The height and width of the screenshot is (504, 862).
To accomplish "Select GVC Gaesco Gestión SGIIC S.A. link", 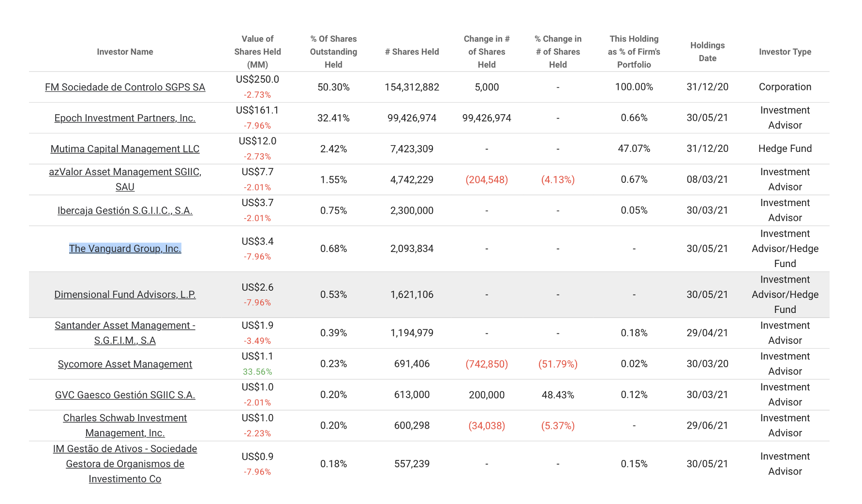I will [x=125, y=395].
